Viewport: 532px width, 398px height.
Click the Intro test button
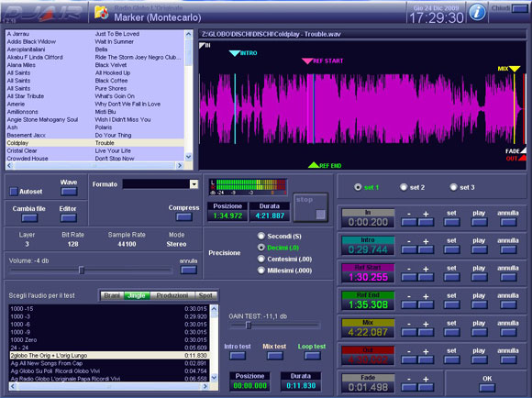pyautogui.click(x=238, y=356)
